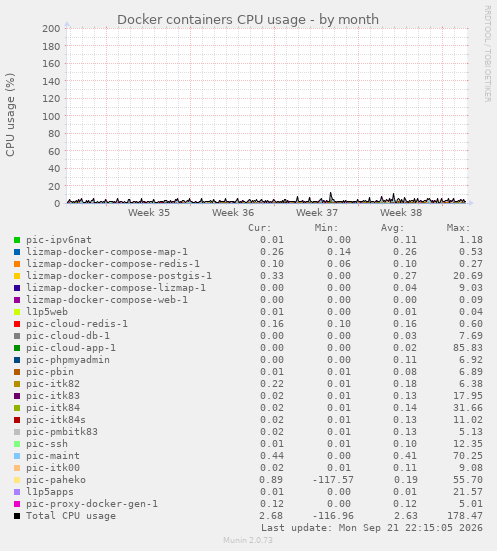Select the pic-itk83 label
The height and width of the screenshot is (551, 497).
(53, 396)
